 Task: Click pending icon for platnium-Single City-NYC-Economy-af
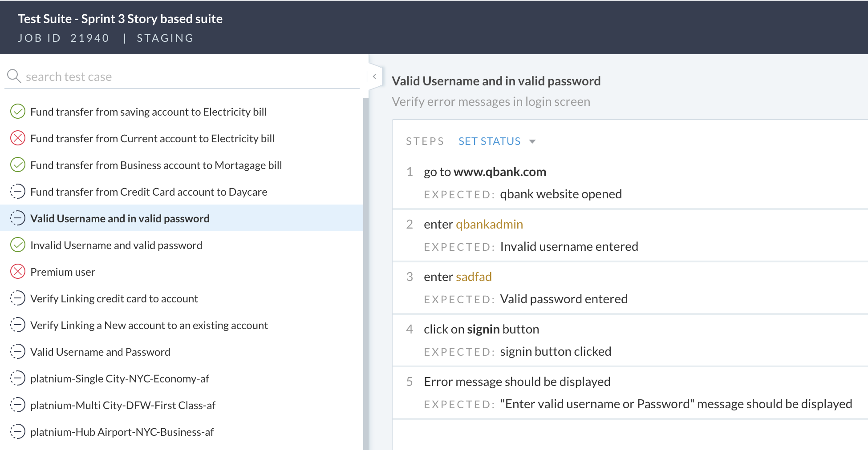18,378
